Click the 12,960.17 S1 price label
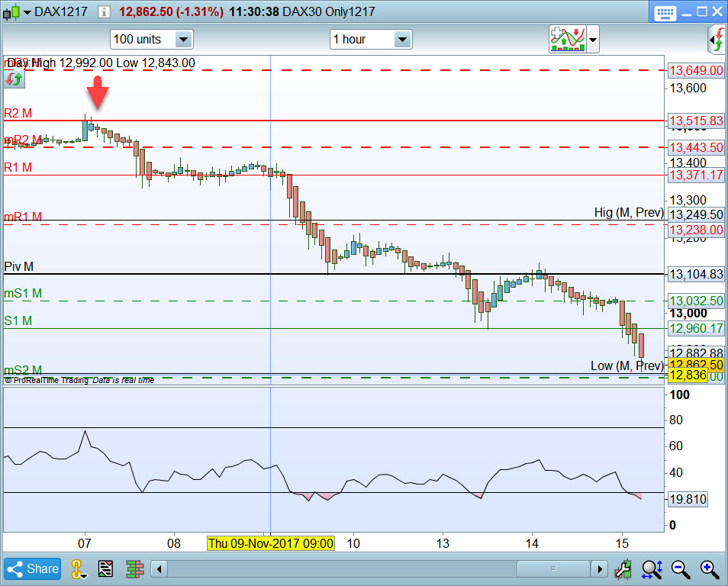Viewport: 728px width, 586px height. [696, 328]
